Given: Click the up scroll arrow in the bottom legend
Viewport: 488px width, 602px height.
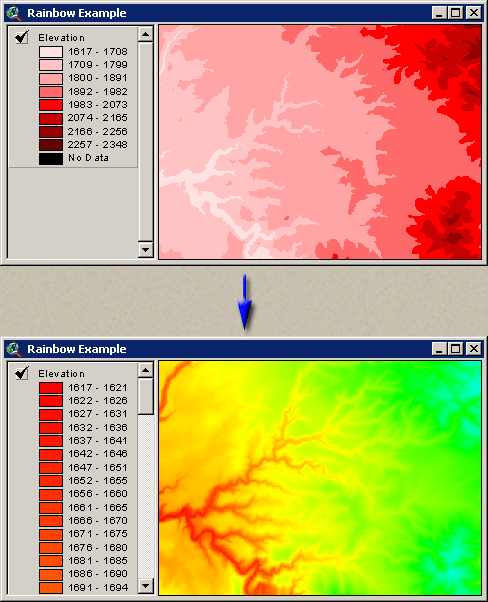Looking at the screenshot, I should [146, 370].
